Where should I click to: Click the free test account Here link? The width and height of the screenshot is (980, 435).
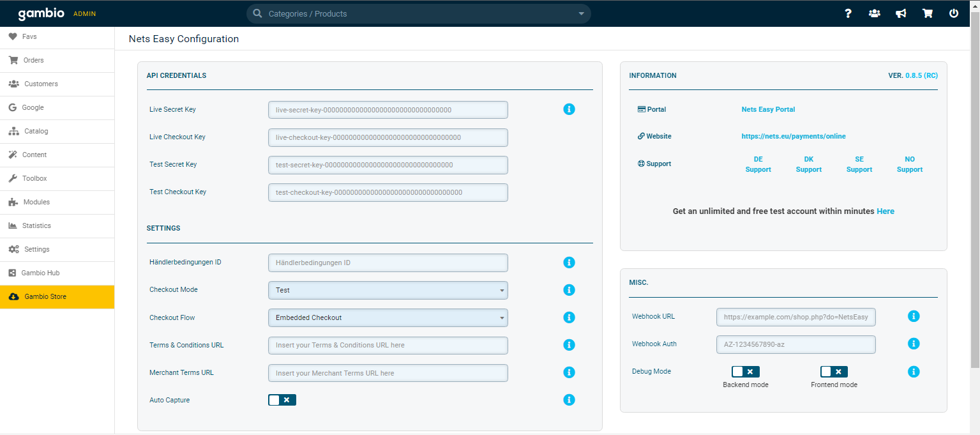click(886, 211)
